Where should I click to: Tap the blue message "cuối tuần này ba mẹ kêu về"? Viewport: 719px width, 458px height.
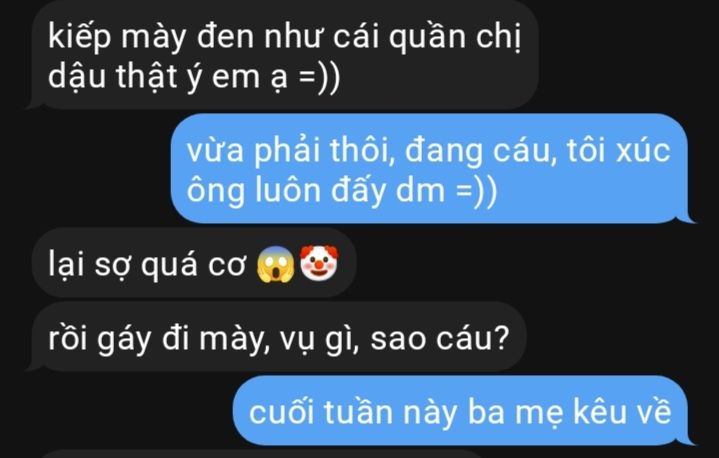pos(462,410)
